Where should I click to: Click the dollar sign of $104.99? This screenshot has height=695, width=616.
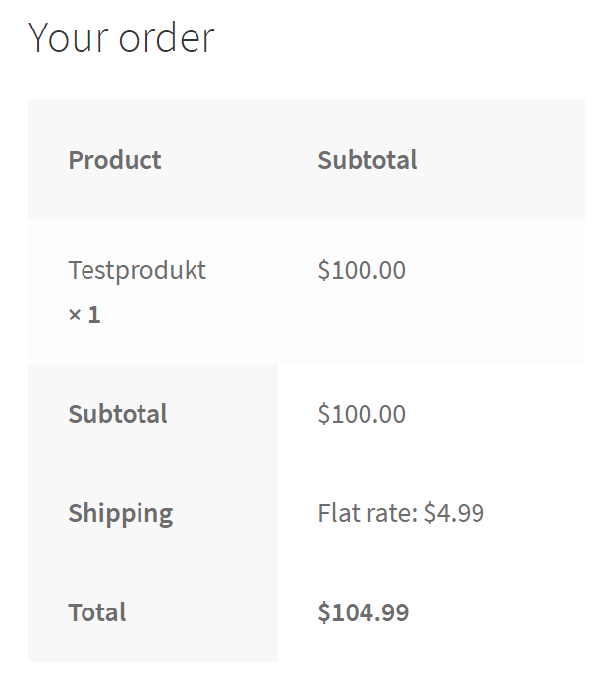(324, 612)
